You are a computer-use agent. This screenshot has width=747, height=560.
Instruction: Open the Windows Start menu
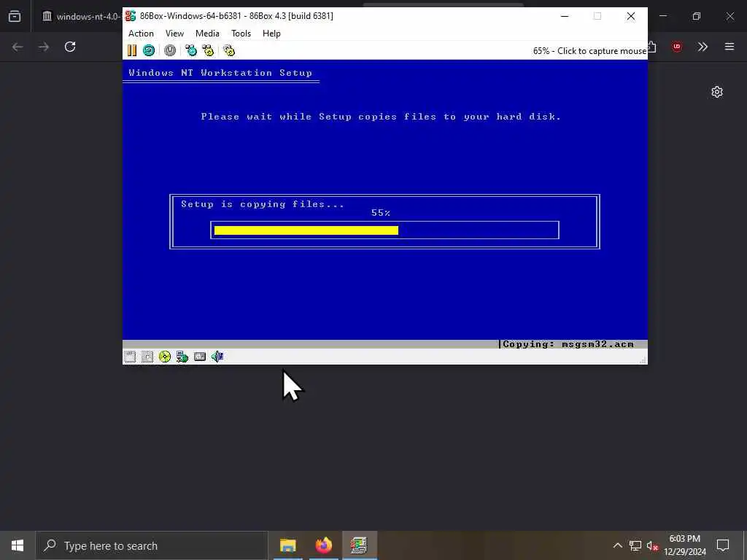(18, 545)
